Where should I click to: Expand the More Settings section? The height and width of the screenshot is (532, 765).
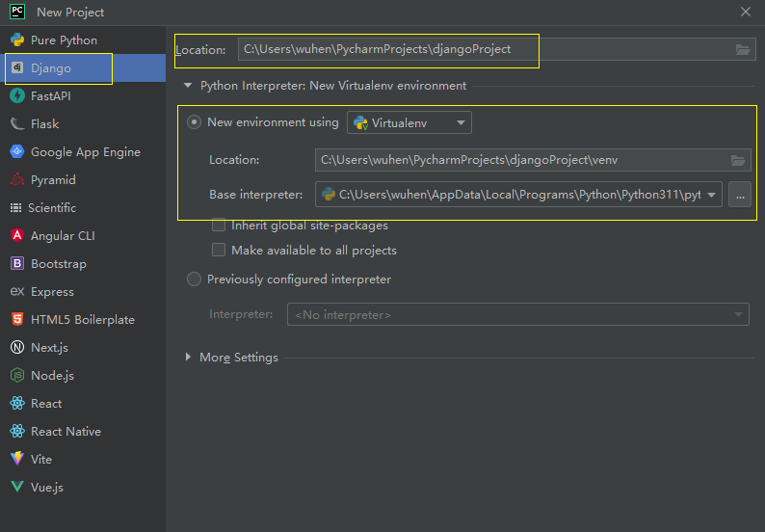coord(188,358)
